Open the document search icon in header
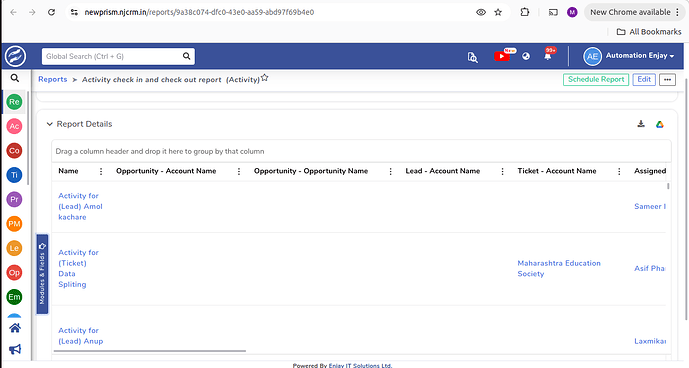 coord(472,57)
